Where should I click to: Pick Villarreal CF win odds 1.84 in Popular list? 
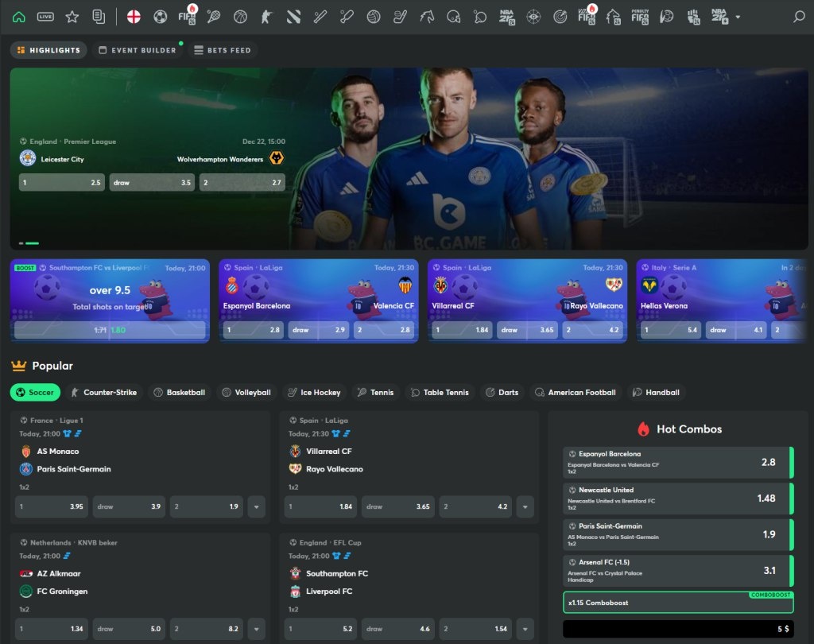click(321, 506)
